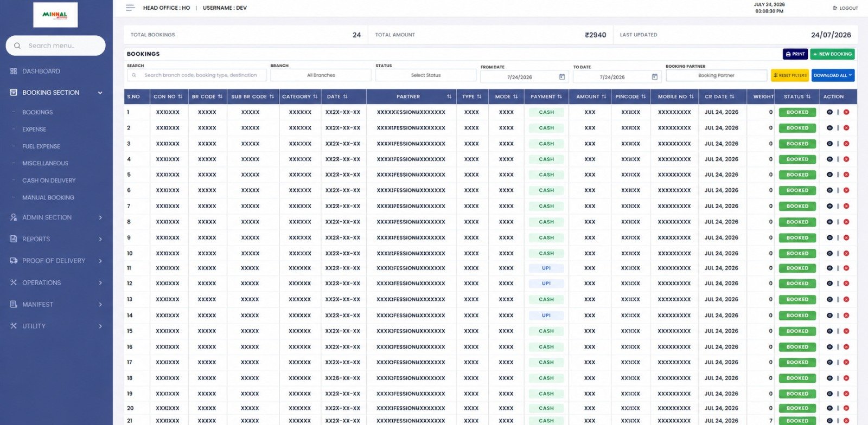The height and width of the screenshot is (425, 868).
Task: Open the Select Status dropdown
Action: (x=426, y=75)
